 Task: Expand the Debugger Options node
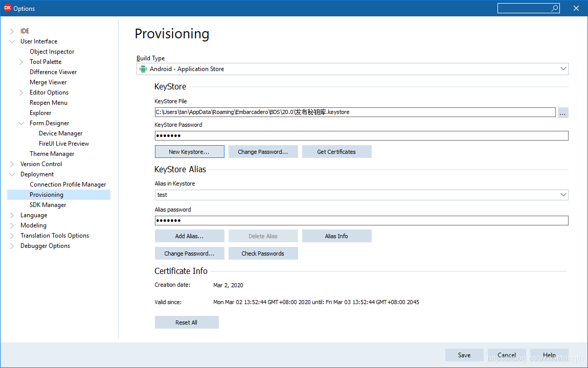click(12, 246)
